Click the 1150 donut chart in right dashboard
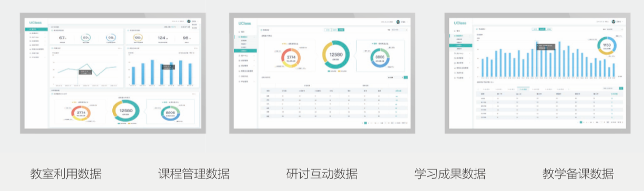 tap(607, 46)
